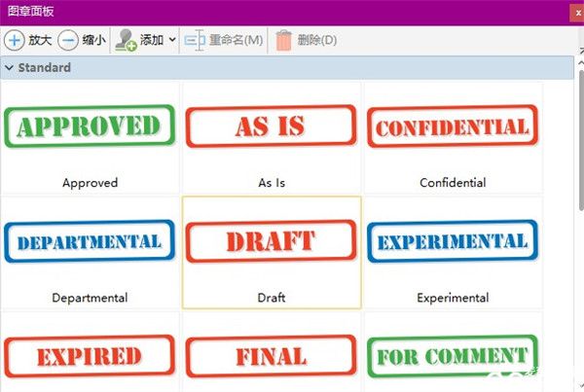Viewport: 584px width, 392px height.
Task: Click the 放大 zoom in label
Action: (x=40, y=40)
